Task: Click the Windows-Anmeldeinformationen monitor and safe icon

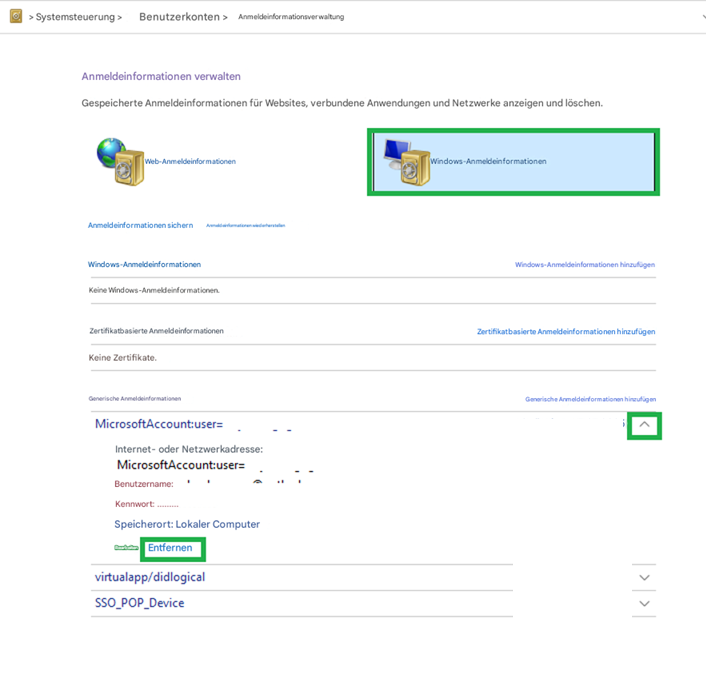Action: (x=407, y=162)
